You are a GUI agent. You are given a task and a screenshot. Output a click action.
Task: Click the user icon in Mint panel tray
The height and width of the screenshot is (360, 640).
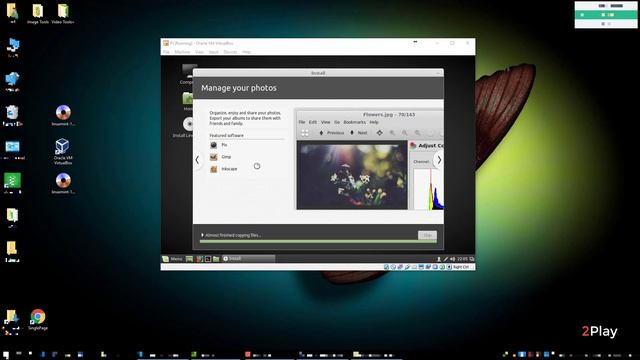point(439,259)
